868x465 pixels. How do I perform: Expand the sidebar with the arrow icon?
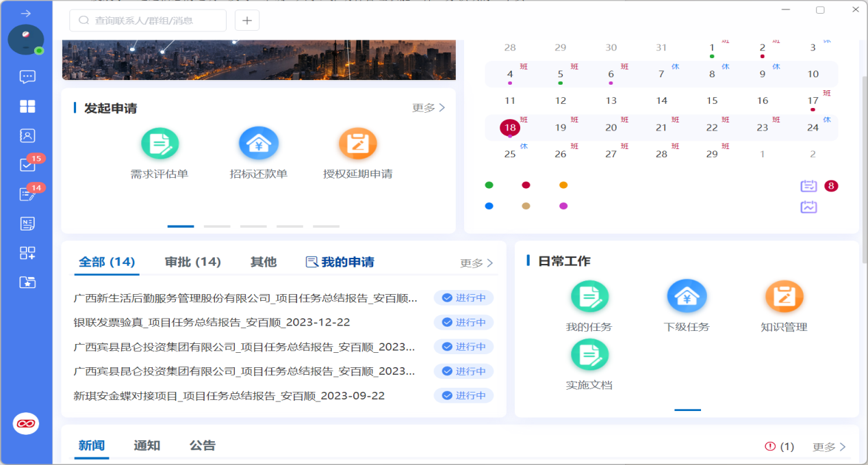click(x=26, y=14)
